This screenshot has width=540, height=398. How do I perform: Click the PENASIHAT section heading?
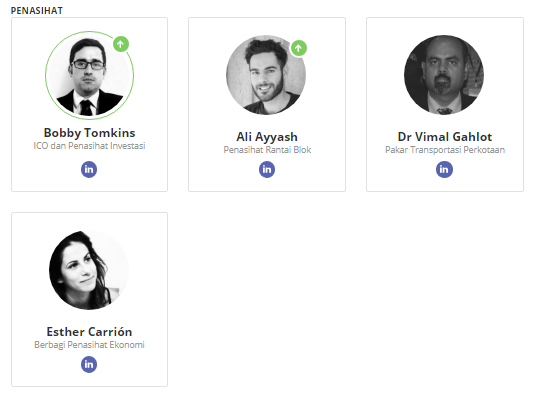(x=37, y=11)
